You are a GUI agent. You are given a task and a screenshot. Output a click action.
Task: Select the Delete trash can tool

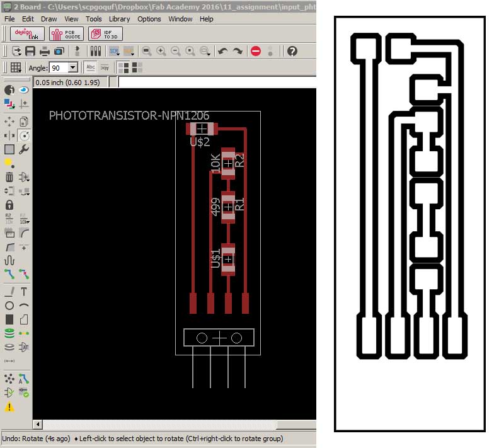click(x=9, y=177)
